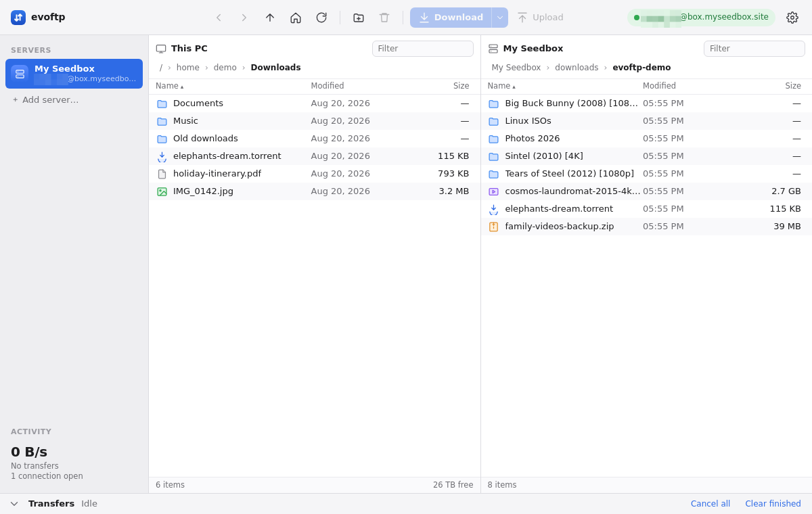The height and width of the screenshot is (514, 812).
Task: Sort remote pane by Size column
Action: coord(793,86)
